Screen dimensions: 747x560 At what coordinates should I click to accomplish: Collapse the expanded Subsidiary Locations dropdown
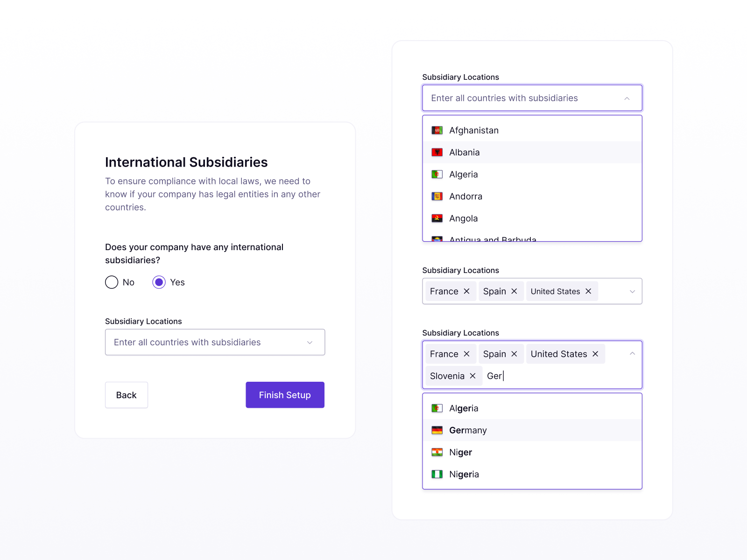[627, 98]
